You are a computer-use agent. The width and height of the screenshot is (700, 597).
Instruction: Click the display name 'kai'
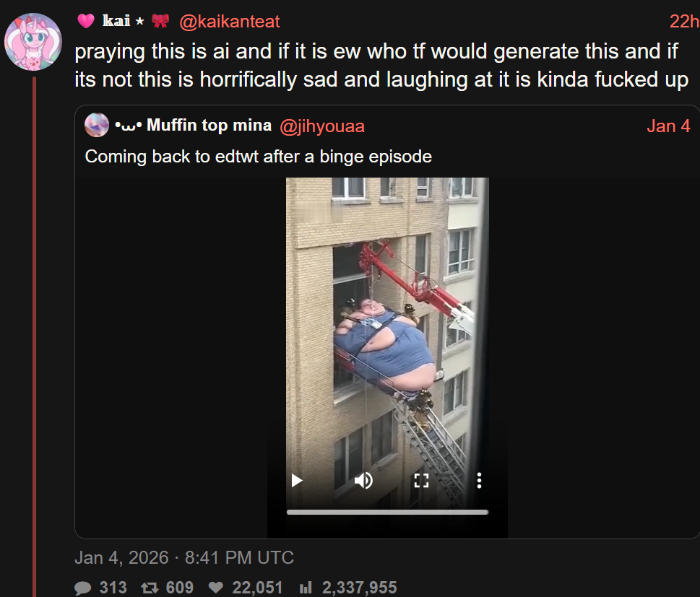coord(116,21)
